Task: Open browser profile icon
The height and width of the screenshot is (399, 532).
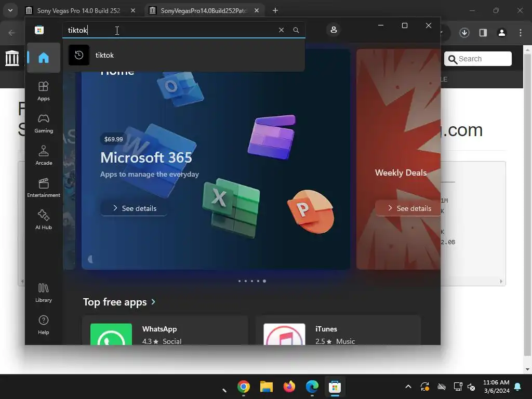Action: (501, 33)
